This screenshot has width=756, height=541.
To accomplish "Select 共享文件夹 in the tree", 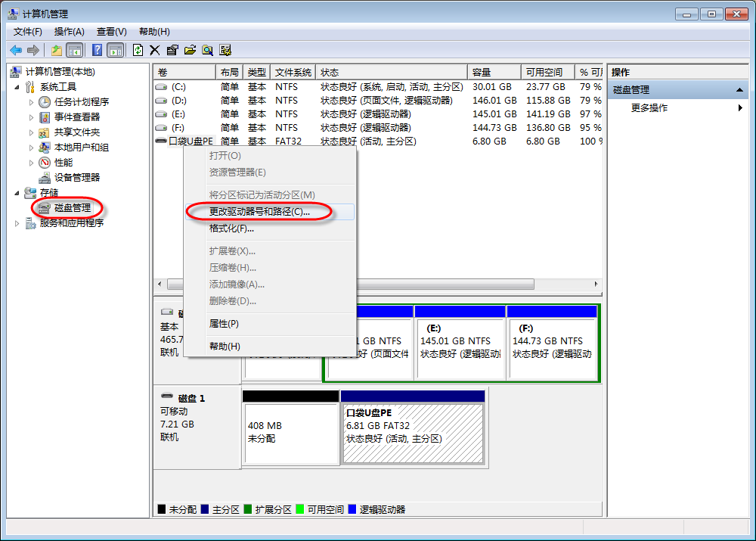I will [x=77, y=132].
